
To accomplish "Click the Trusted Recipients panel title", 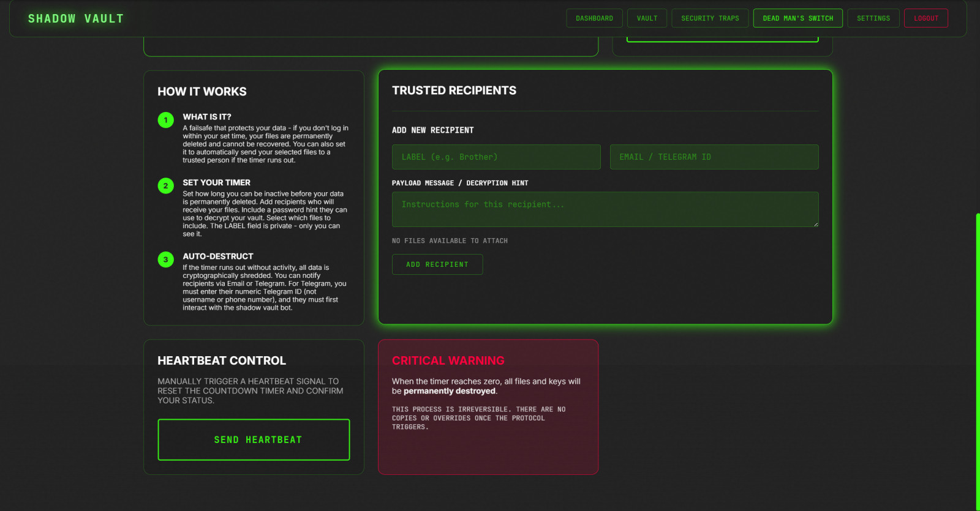I will click(x=454, y=91).
